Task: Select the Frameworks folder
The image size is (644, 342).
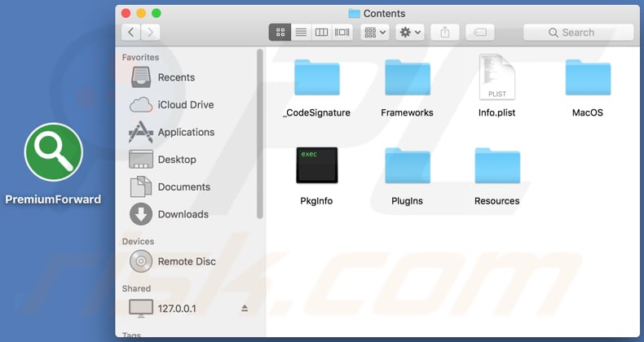Action: click(x=407, y=77)
